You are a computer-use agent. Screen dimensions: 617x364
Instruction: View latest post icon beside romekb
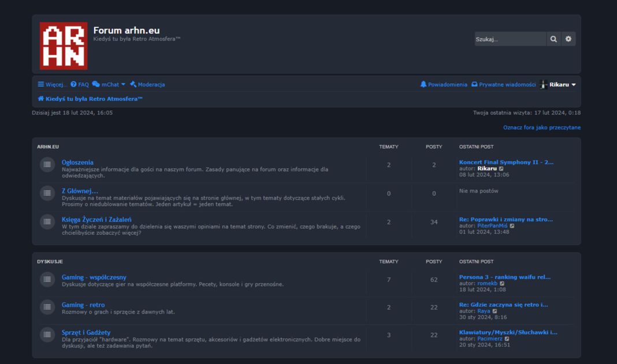pyautogui.click(x=502, y=284)
